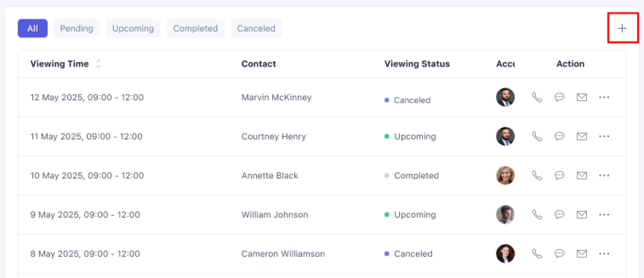Click the plus icon to add viewing

coord(622,28)
